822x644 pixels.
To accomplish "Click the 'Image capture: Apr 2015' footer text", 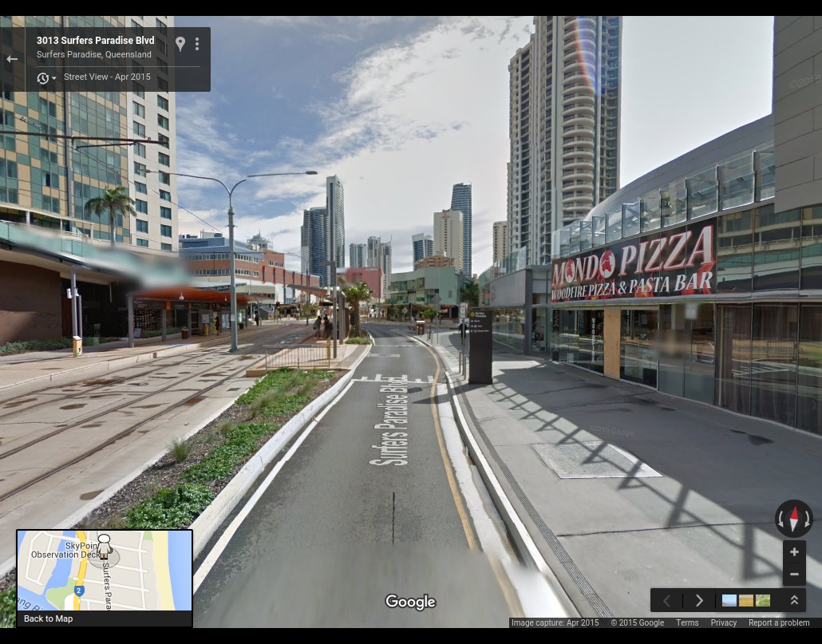I will [555, 622].
